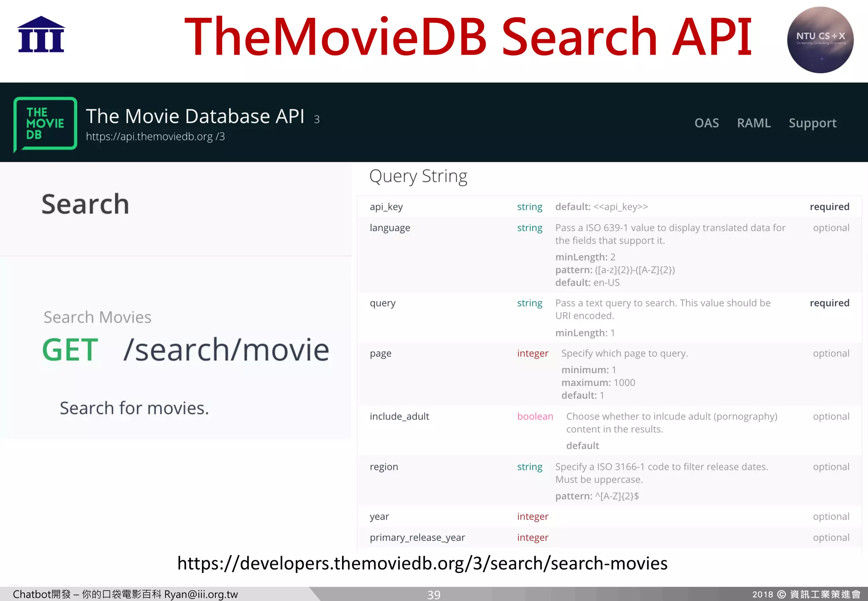Screen dimensions: 868x601
Task: Click the boolean type of include_adult
Action: tap(535, 416)
